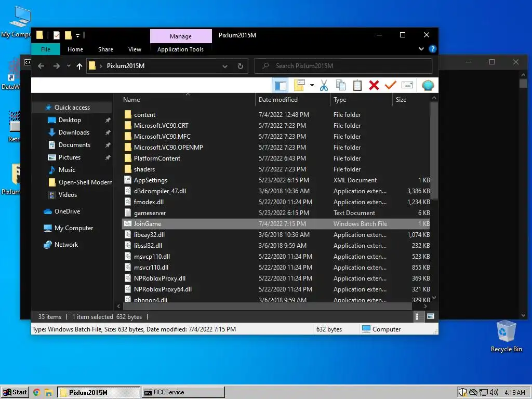Expand the breadcrumb chevron before Pixlum2015M
This screenshot has width=532, height=399.
pos(101,66)
